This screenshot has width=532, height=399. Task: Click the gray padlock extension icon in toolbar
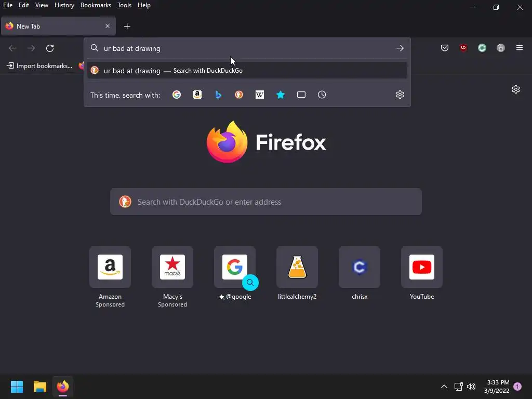click(501, 48)
